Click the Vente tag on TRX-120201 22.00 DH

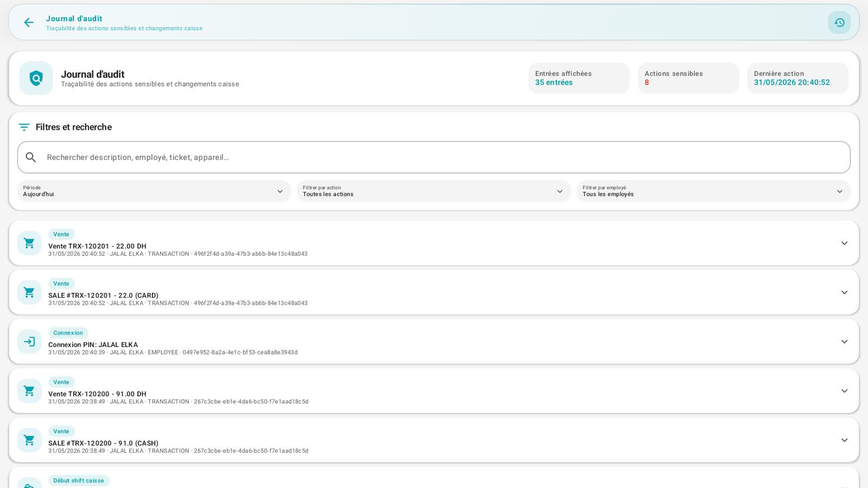pyautogui.click(x=61, y=234)
